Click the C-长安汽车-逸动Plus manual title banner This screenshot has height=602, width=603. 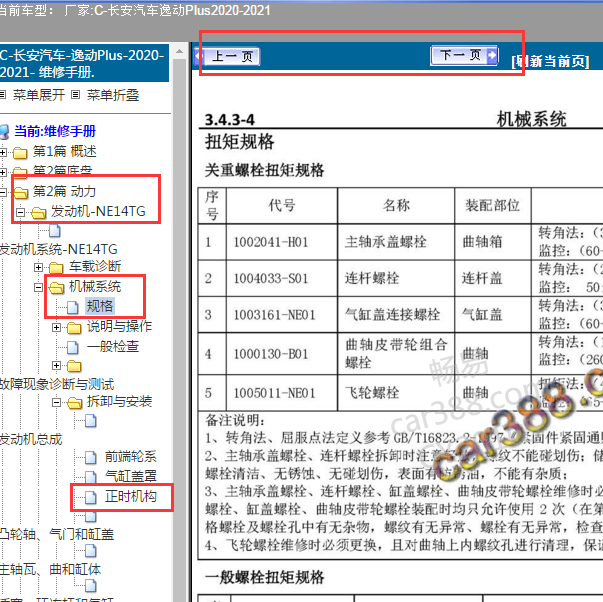pyautogui.click(x=84, y=64)
